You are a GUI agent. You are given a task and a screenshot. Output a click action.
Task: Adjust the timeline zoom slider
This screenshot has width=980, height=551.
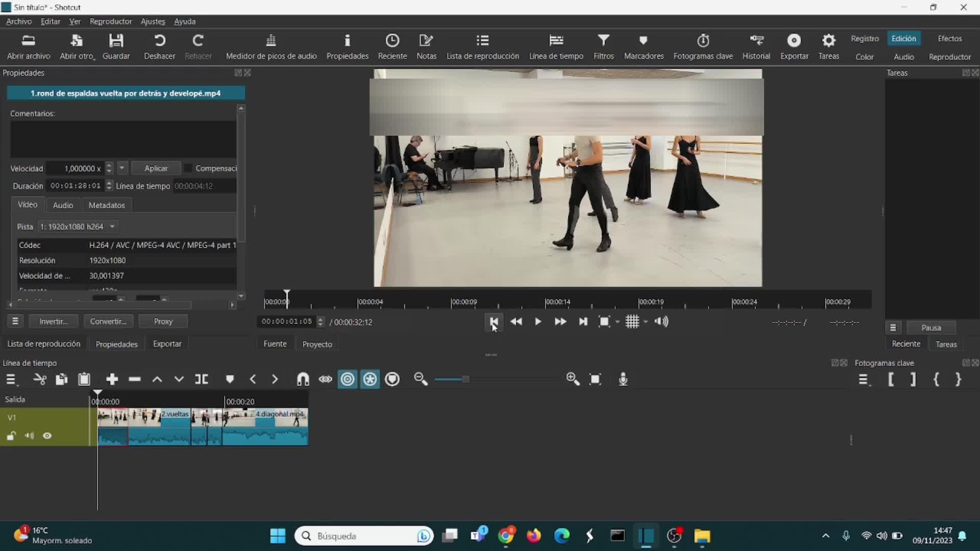[465, 379]
